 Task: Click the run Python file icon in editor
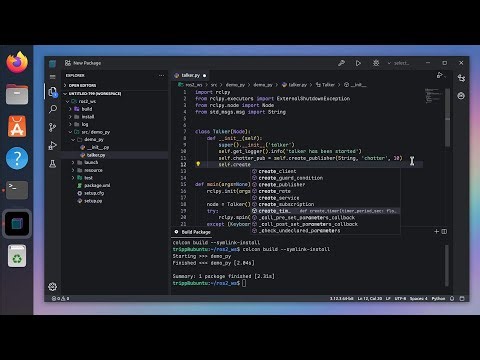point(439,75)
